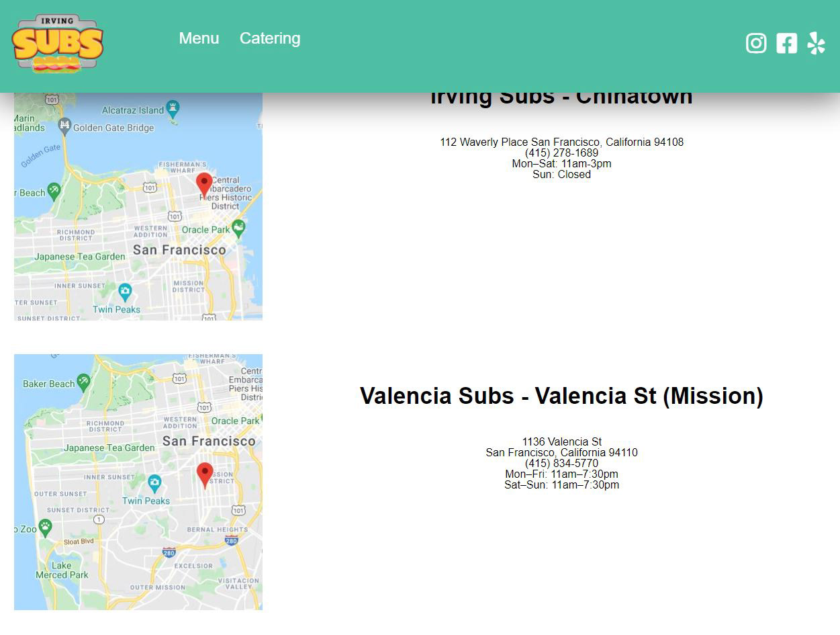840x635 pixels.
Task: Click the Chinatown address 112 Waverly Place
Action: [561, 142]
